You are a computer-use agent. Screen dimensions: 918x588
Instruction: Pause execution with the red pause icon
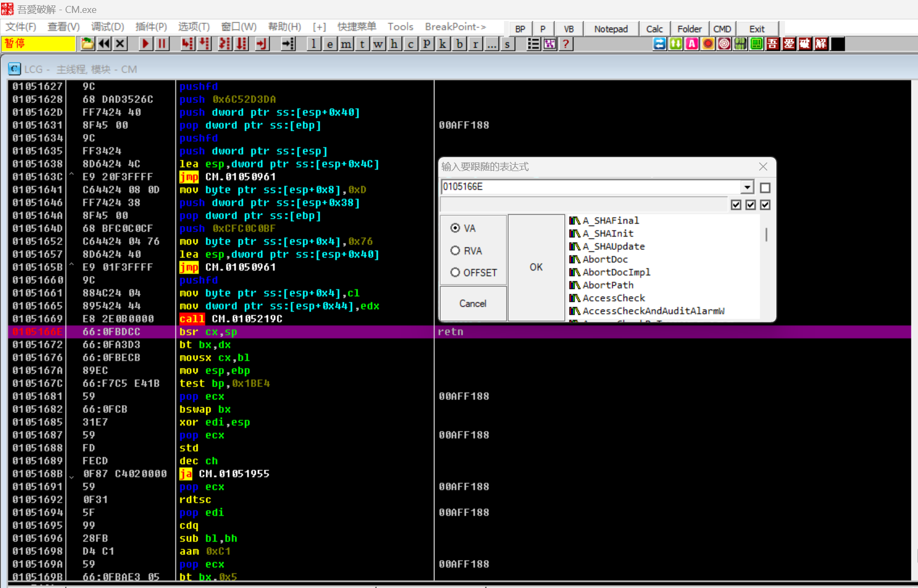162,44
